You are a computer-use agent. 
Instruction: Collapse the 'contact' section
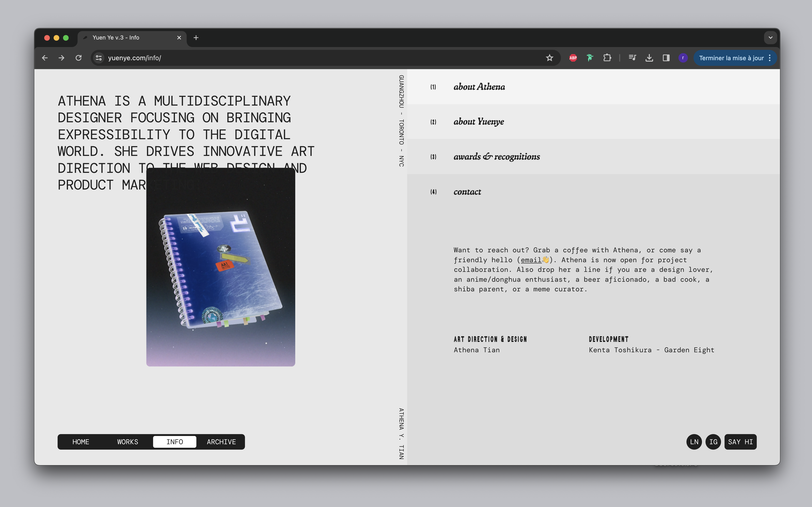pos(467,192)
